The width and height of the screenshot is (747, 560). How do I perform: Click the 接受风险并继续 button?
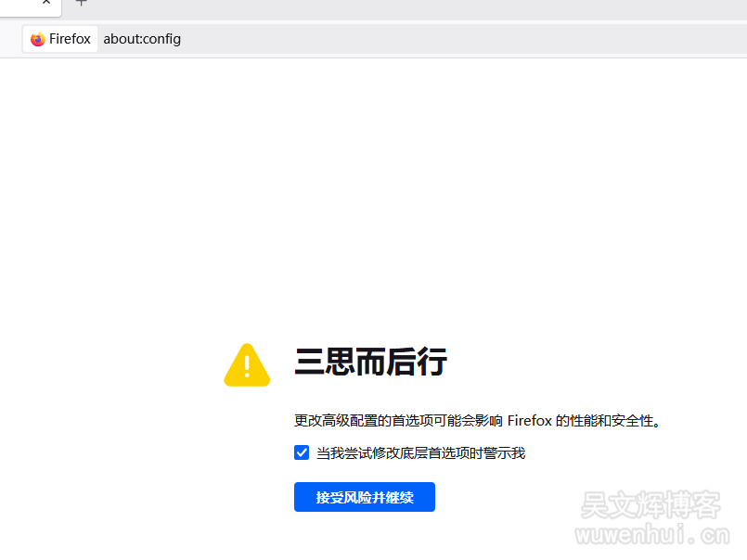[x=365, y=497]
